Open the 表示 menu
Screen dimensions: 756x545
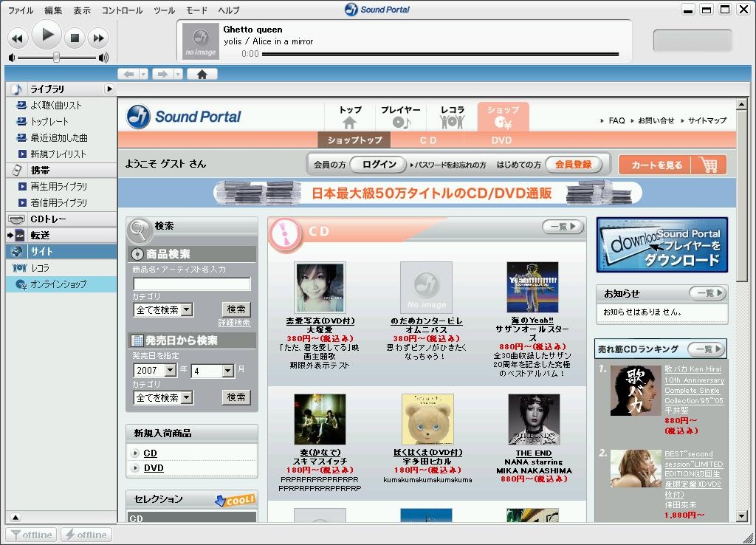coord(82,10)
